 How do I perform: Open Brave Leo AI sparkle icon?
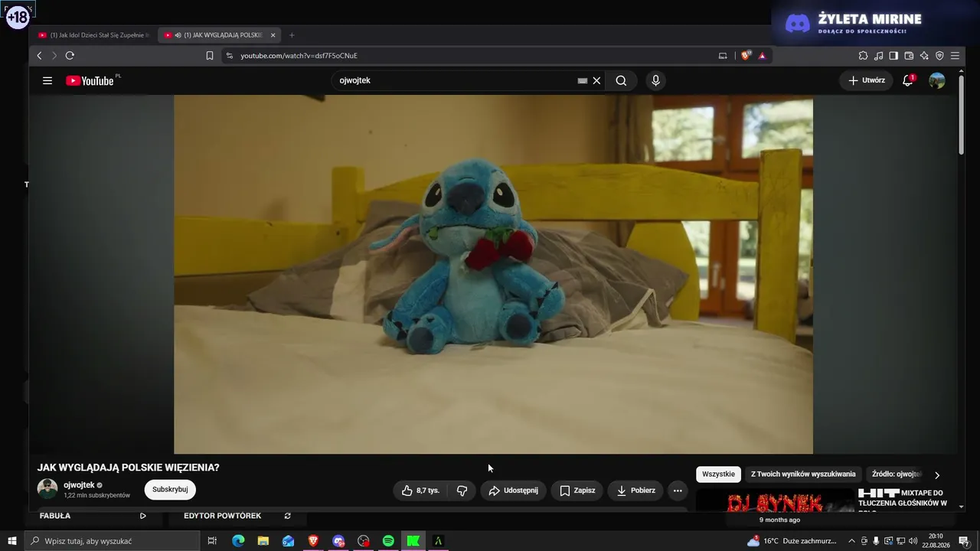click(925, 55)
